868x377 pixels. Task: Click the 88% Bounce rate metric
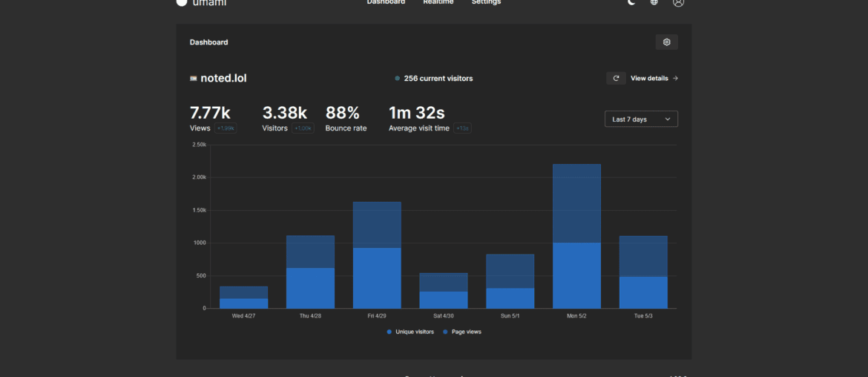pos(346,119)
